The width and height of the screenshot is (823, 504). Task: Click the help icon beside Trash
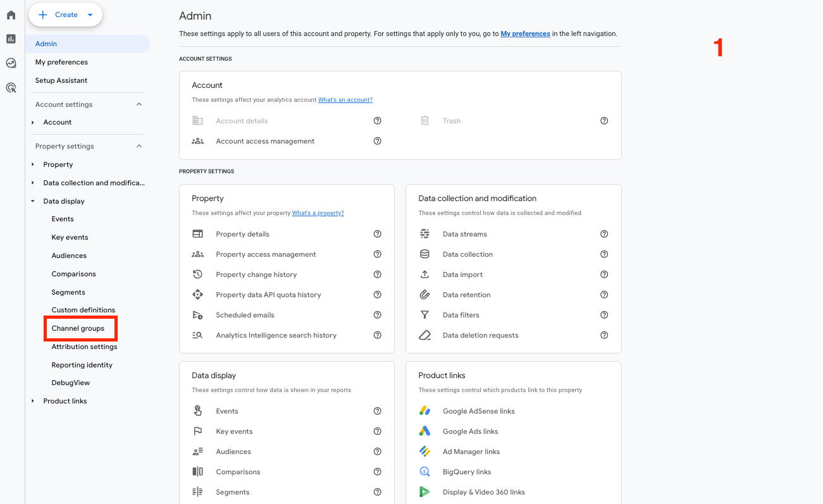tap(604, 121)
